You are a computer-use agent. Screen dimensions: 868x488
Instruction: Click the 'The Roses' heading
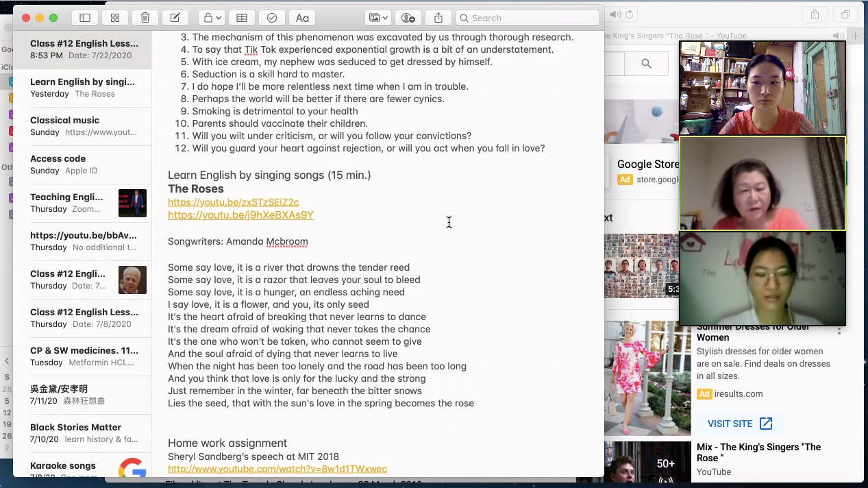point(196,188)
